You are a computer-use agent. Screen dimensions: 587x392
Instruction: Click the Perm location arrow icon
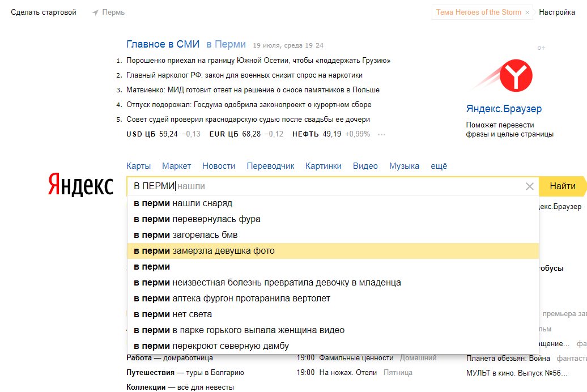pos(95,12)
